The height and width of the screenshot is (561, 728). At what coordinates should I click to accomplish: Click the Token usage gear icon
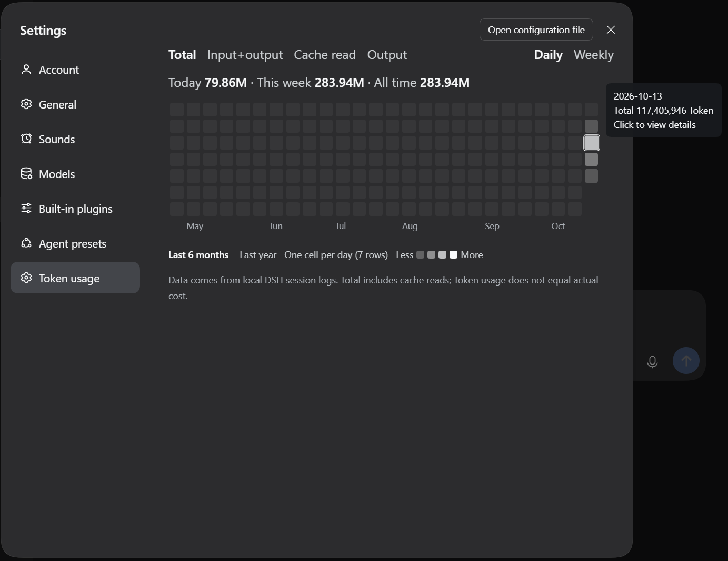[26, 278]
